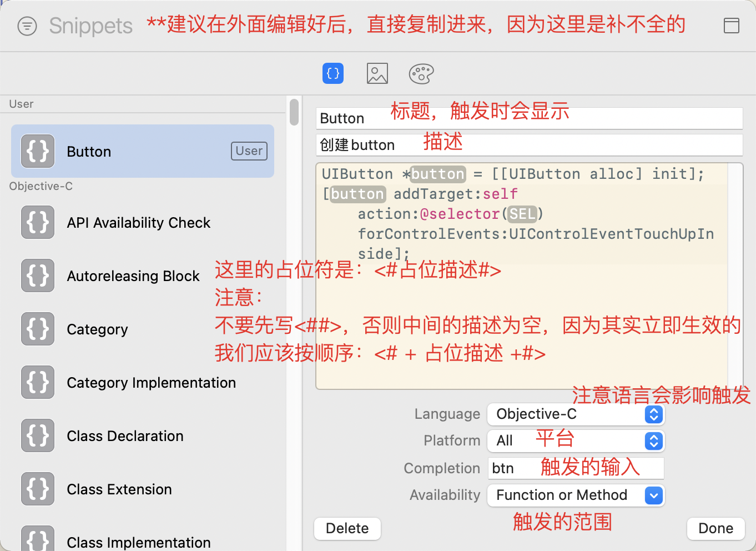756x551 pixels.
Task: Click the User badge on Button row
Action: (x=249, y=151)
